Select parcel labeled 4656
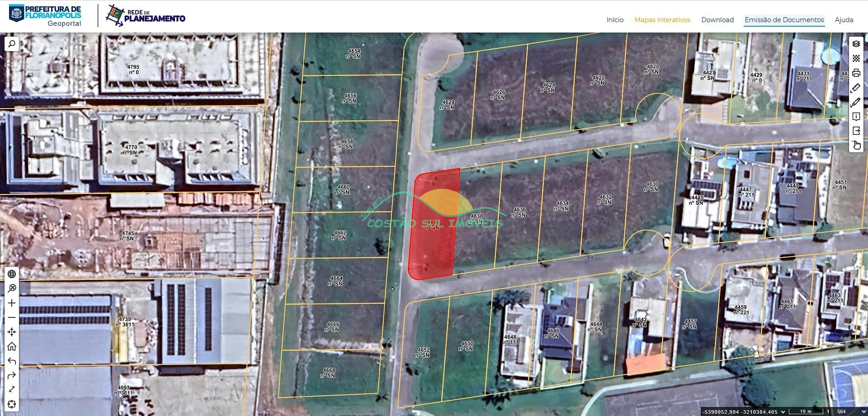The image size is (868, 416). 349,98
